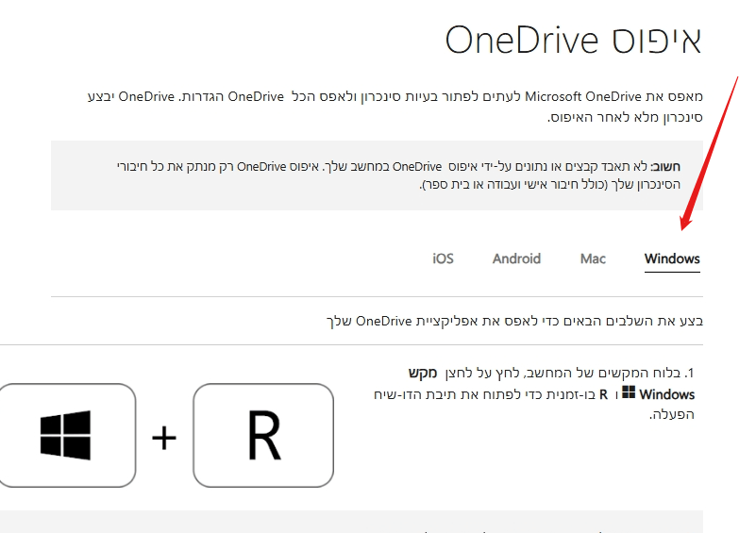Screen dimensions: 756x533
Task: Click the "חשוב:" bold label in the note
Action: coord(665,167)
